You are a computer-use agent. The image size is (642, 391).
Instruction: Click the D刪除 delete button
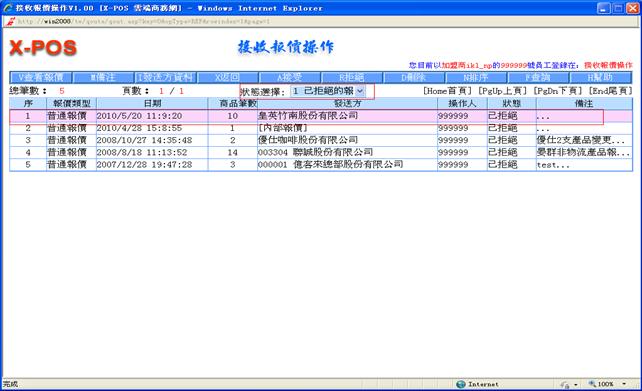(x=414, y=77)
